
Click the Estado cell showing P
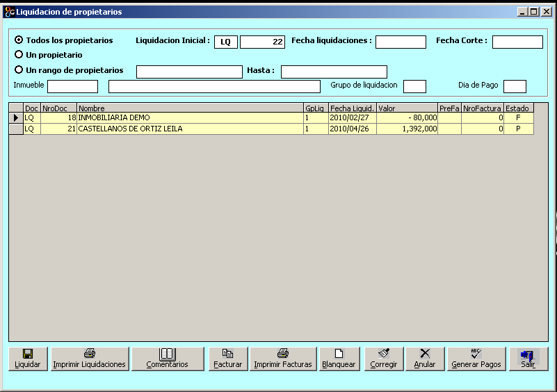(519, 129)
